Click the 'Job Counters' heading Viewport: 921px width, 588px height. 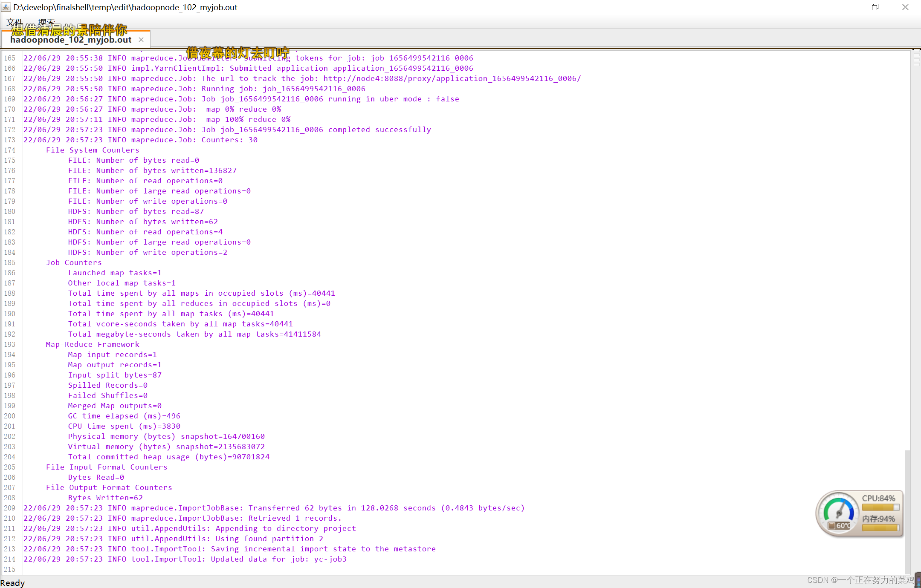click(x=74, y=262)
